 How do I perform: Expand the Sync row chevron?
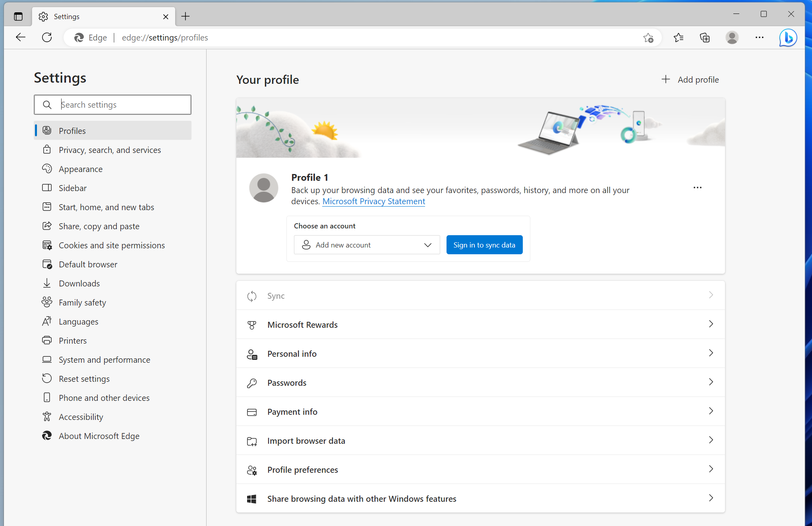point(711,295)
